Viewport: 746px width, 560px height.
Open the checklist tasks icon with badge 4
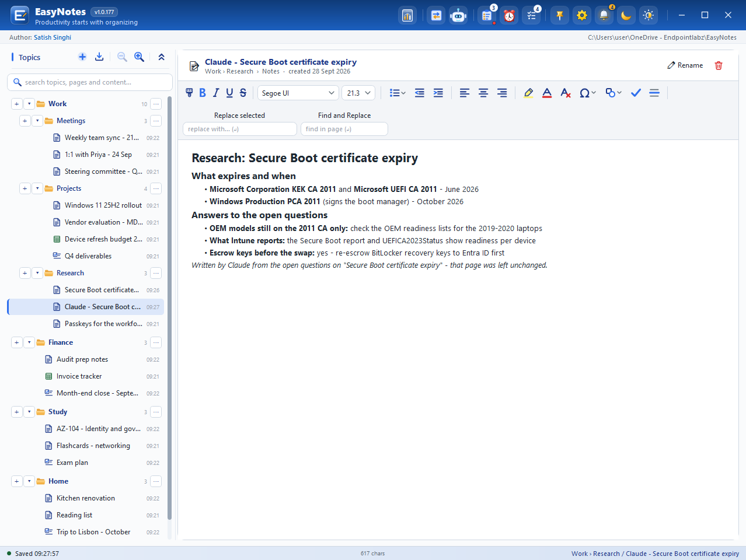[531, 16]
